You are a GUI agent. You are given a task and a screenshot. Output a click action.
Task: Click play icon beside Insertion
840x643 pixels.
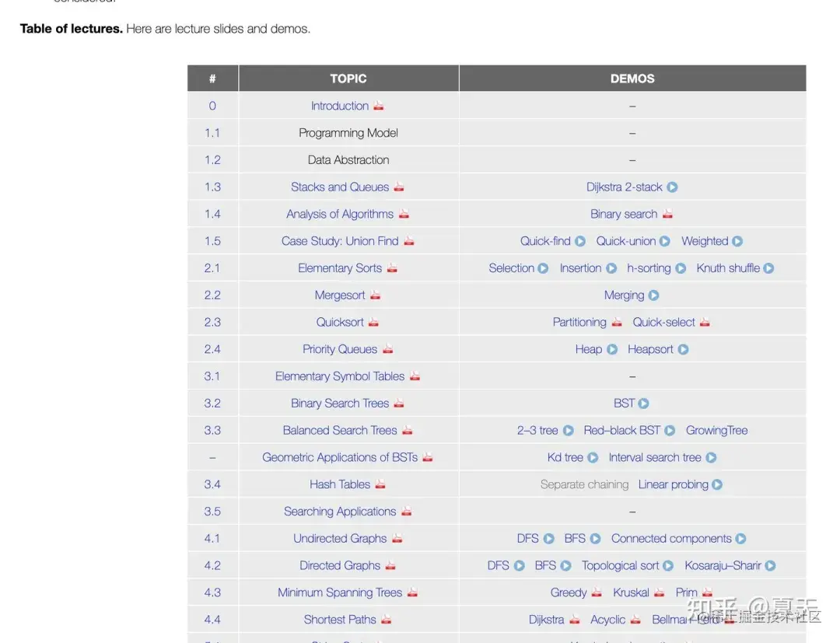[x=611, y=267]
